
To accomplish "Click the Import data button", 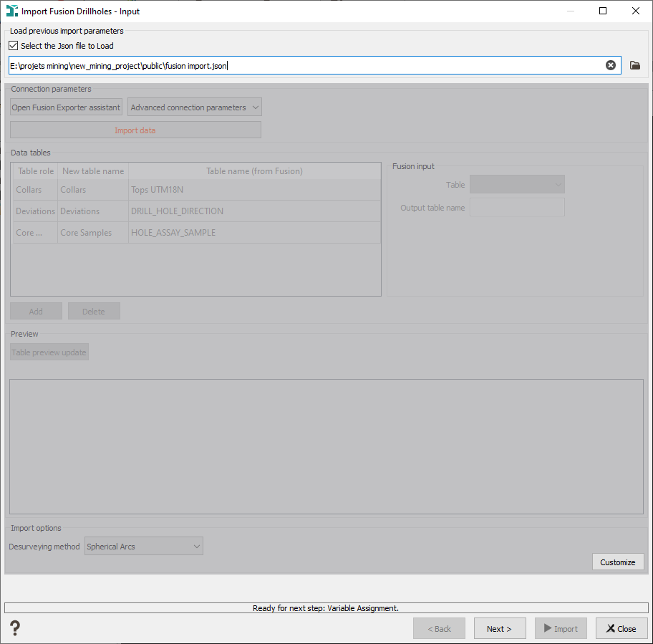I will click(x=135, y=130).
